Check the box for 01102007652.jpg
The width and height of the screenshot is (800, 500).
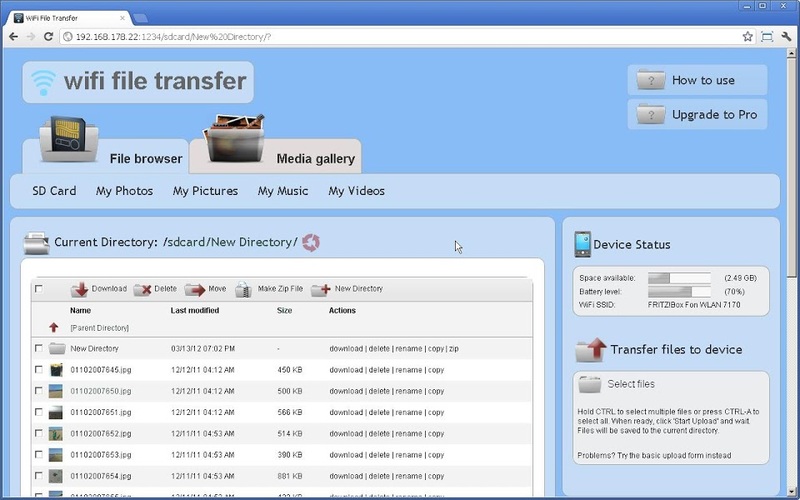click(x=39, y=433)
